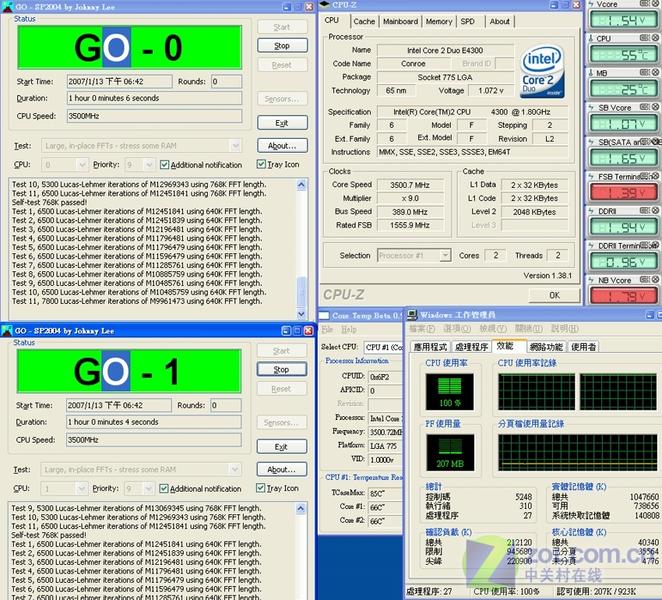
Task: Open the Select CPU dropdown in Core Temp
Action: point(383,347)
